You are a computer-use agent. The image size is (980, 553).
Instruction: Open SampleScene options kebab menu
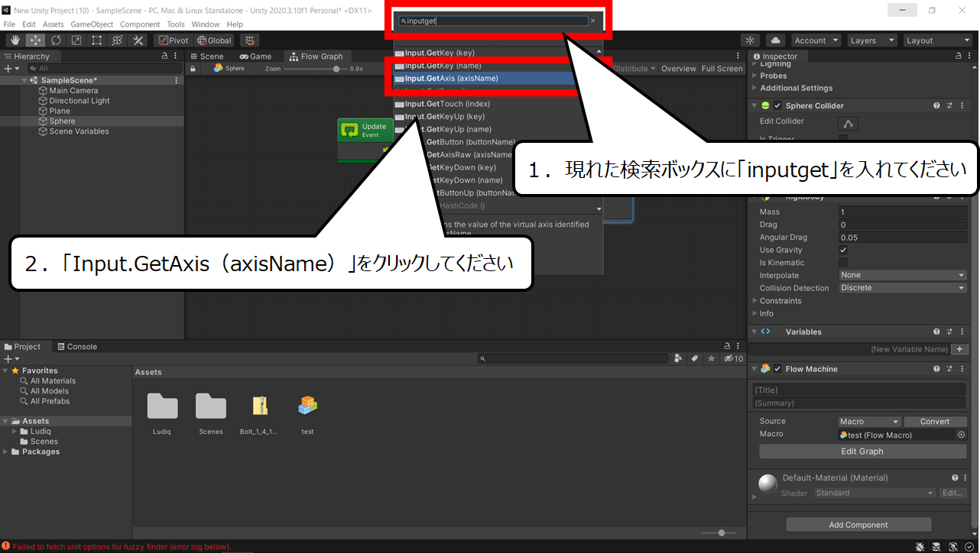pos(177,80)
